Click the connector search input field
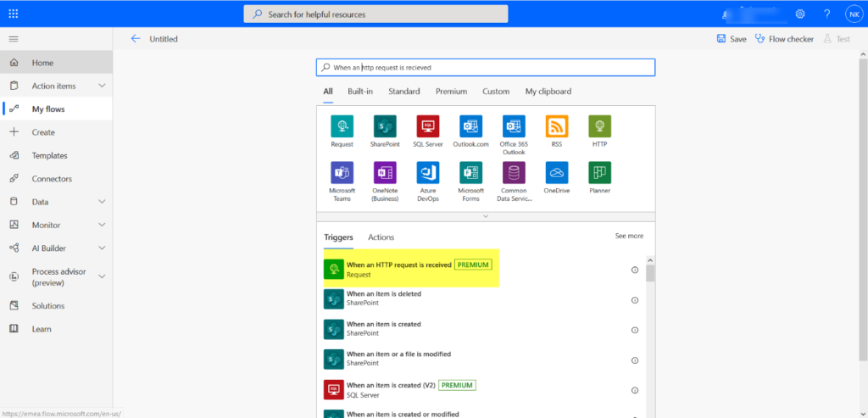The image size is (868, 418). [486, 68]
